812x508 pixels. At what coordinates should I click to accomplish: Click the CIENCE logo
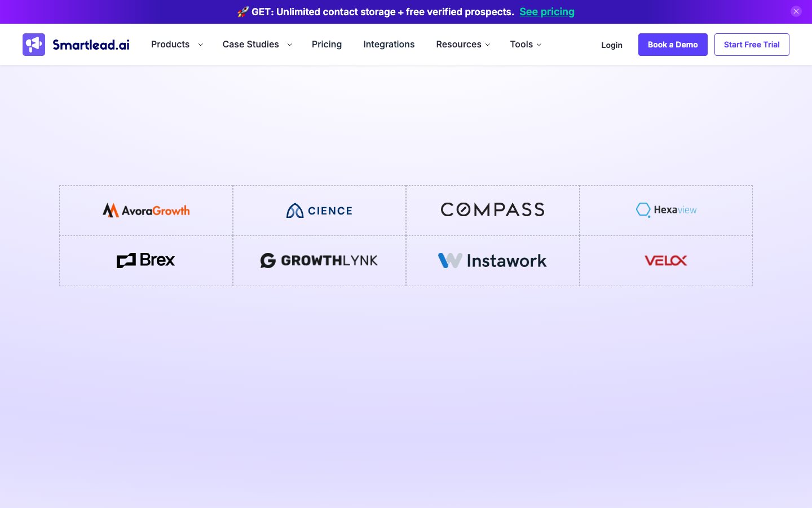tap(319, 211)
